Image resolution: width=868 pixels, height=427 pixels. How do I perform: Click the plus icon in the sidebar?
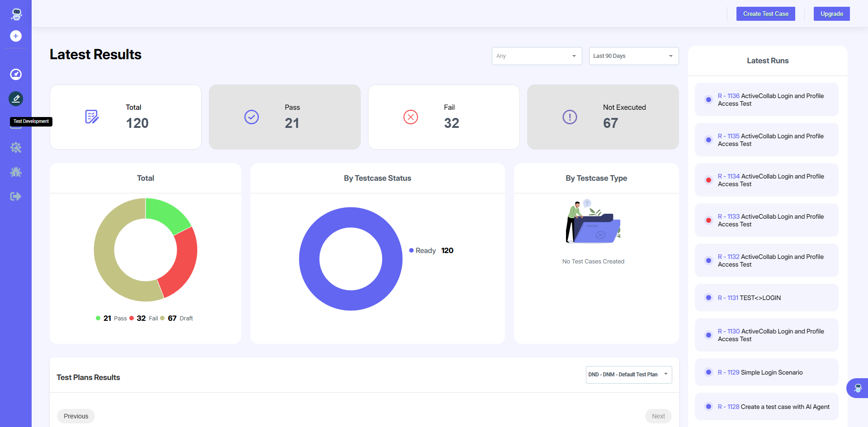[x=16, y=36]
